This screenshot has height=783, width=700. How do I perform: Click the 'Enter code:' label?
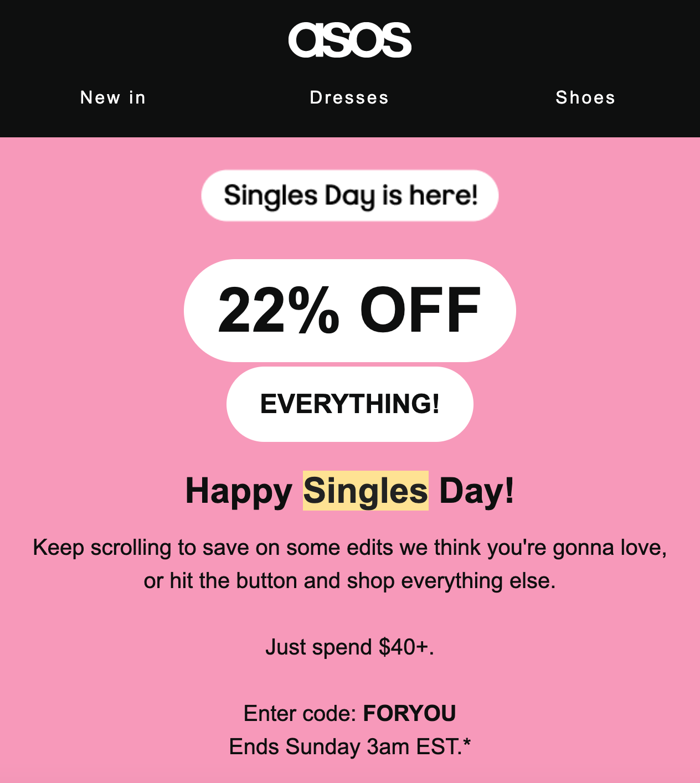[300, 713]
